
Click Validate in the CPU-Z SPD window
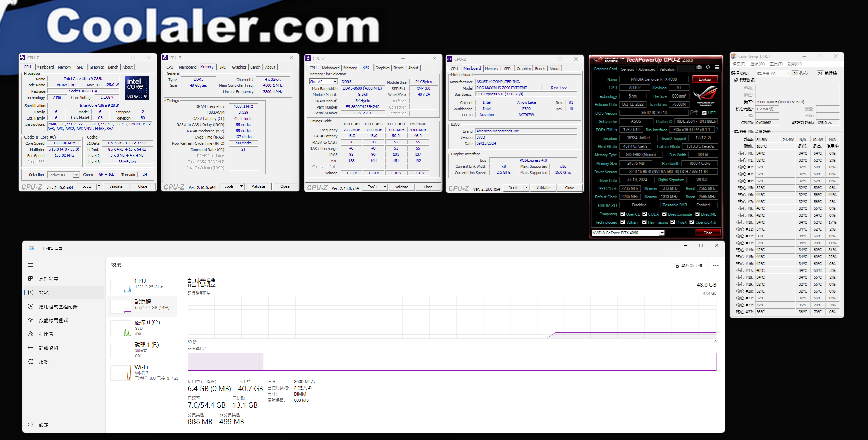click(401, 187)
